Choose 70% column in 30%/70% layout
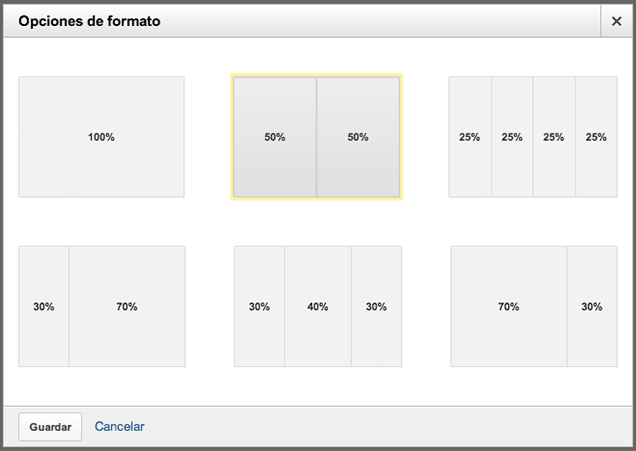This screenshot has width=636, height=451. point(127,306)
